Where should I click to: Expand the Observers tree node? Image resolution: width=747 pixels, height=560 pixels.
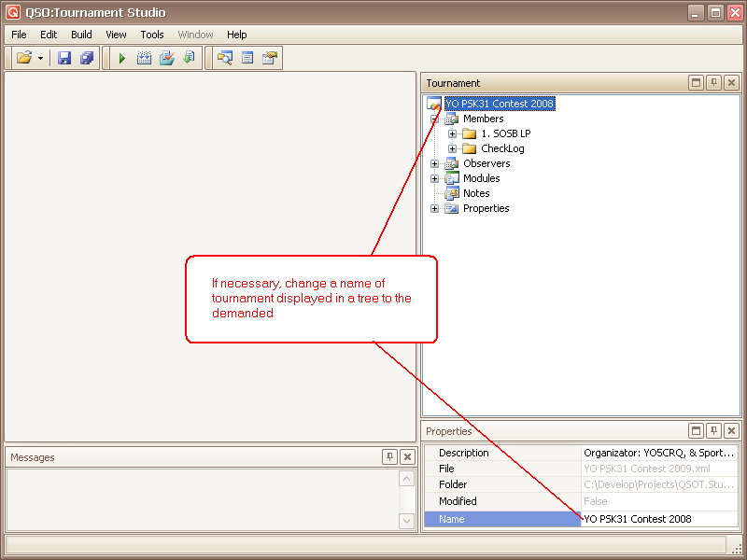pos(435,163)
